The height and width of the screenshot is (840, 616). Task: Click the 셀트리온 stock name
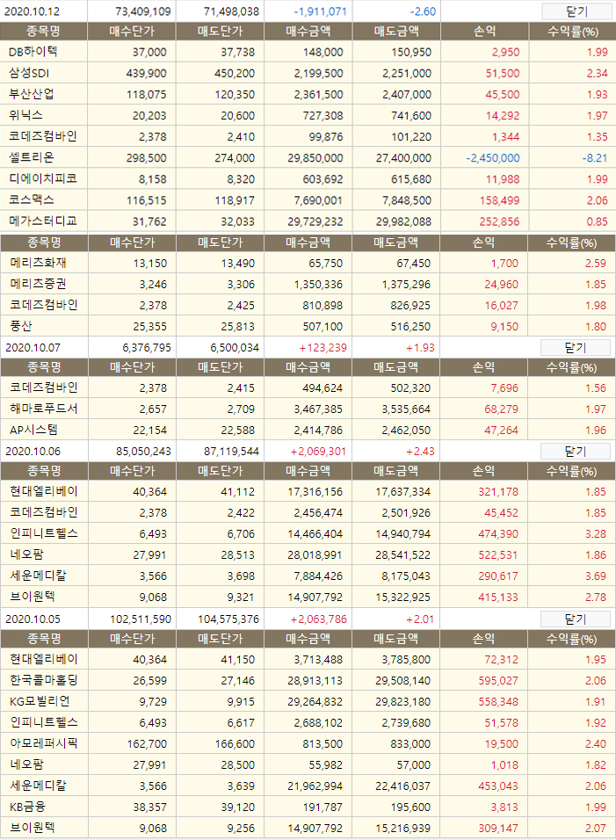32,157
